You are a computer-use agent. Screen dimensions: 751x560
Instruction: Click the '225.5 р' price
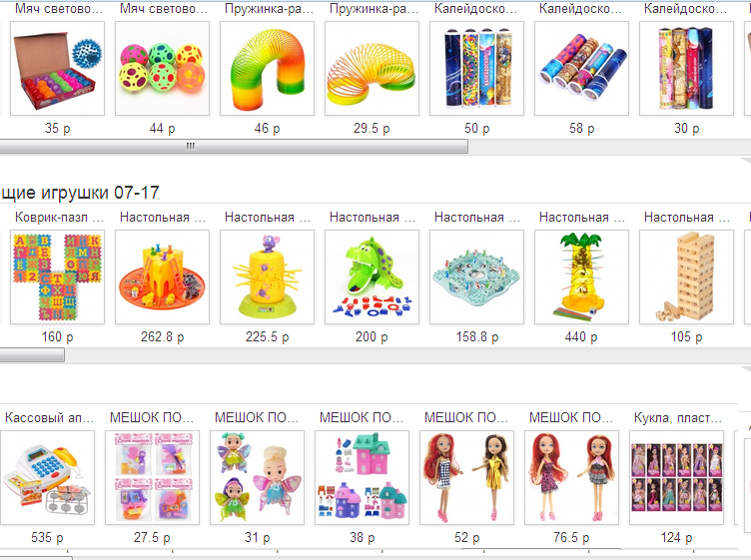pyautogui.click(x=268, y=337)
